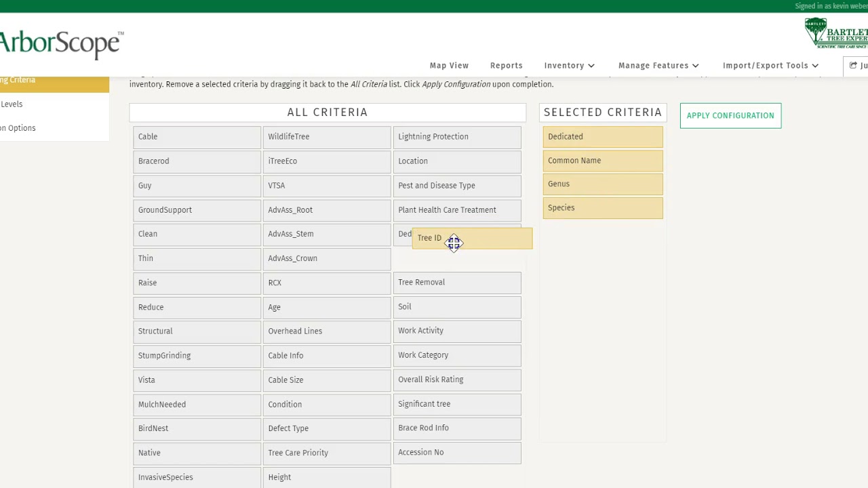Click the Vista criteria tile
The height and width of the screenshot is (488, 868).
click(197, 380)
